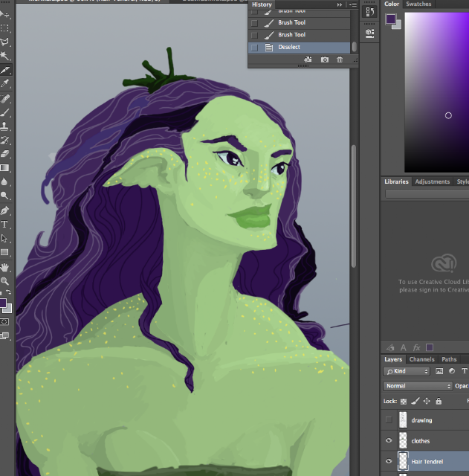
Task: Select the clothes layer name
Action: coord(421,441)
